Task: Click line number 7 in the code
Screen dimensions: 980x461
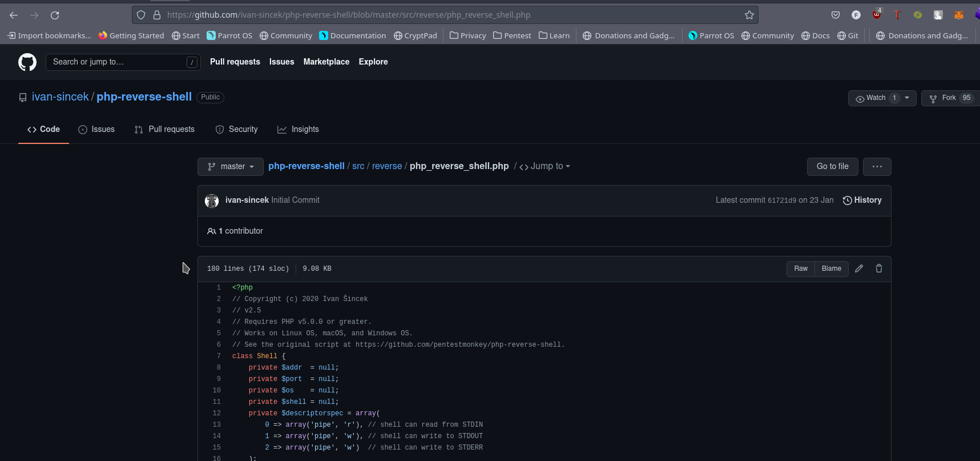Action: point(219,356)
